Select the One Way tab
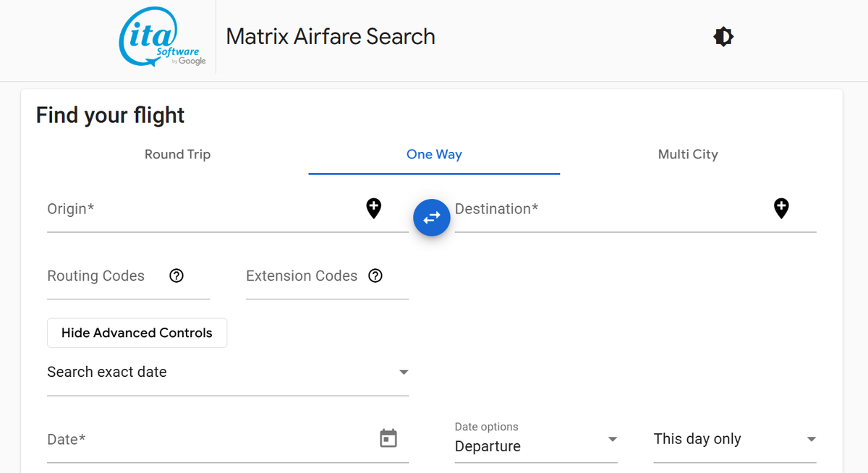 (x=434, y=154)
